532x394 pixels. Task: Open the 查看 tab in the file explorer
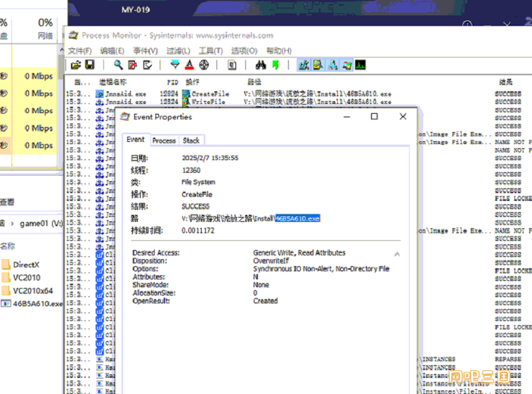point(7,202)
